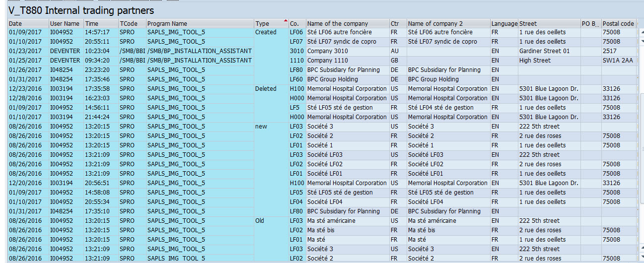This screenshot has height=263, width=644.
Task: Select the TCode column header
Action: (x=132, y=23)
